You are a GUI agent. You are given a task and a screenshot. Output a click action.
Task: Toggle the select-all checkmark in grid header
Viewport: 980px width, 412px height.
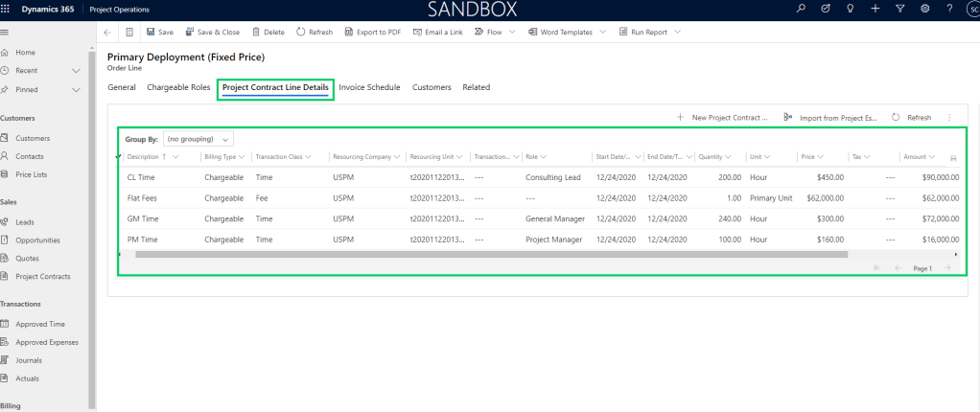coord(119,156)
